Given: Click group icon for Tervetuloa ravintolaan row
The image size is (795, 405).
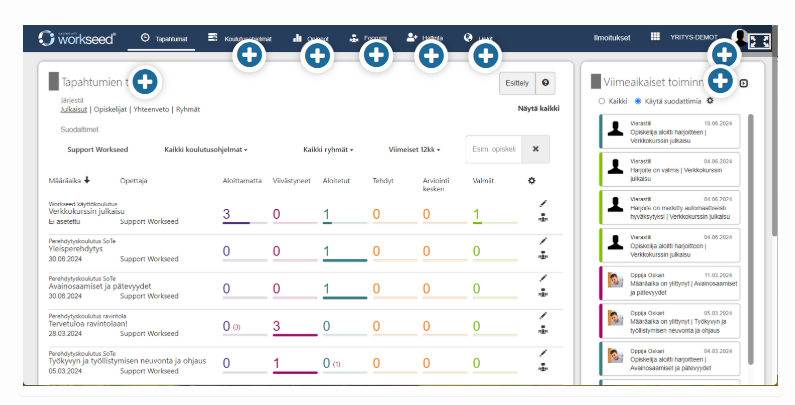Looking at the screenshot, I should click(543, 329).
